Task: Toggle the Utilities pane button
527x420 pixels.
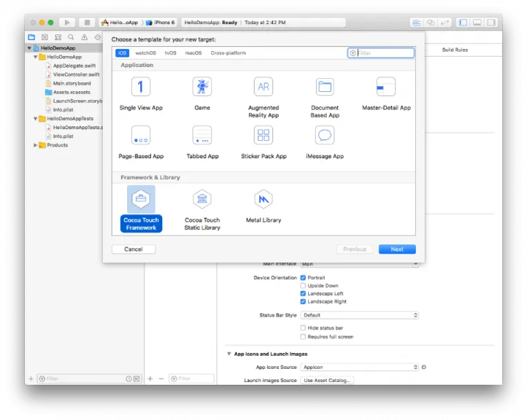Action: click(x=491, y=23)
